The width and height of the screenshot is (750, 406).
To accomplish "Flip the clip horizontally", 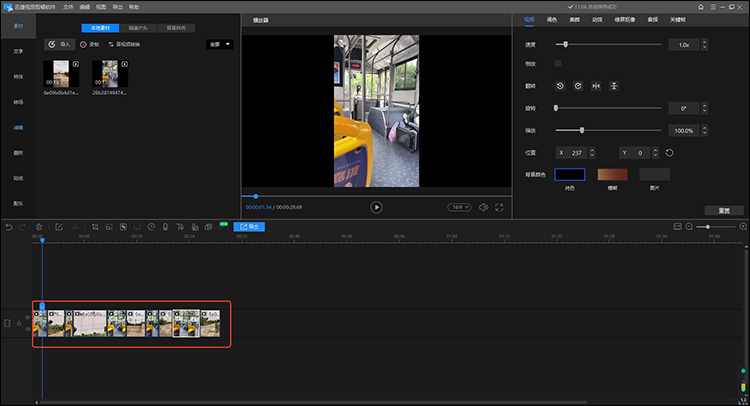I will 596,86.
